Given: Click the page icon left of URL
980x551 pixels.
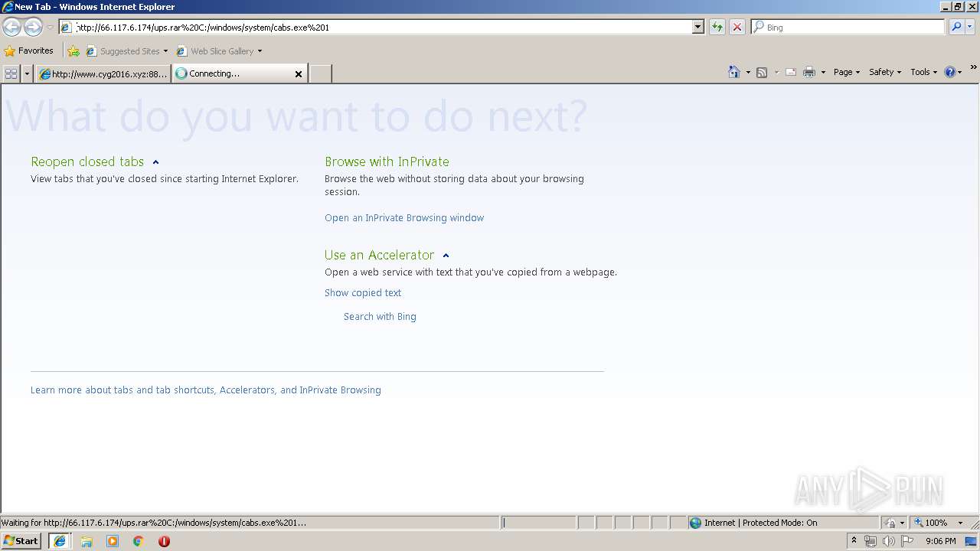Looking at the screenshot, I should pos(67,28).
